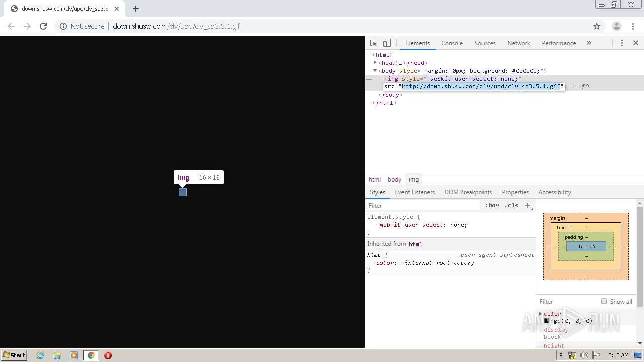This screenshot has width=644, height=362.
Task: Open the Chrome profile avatar
Action: 616,26
